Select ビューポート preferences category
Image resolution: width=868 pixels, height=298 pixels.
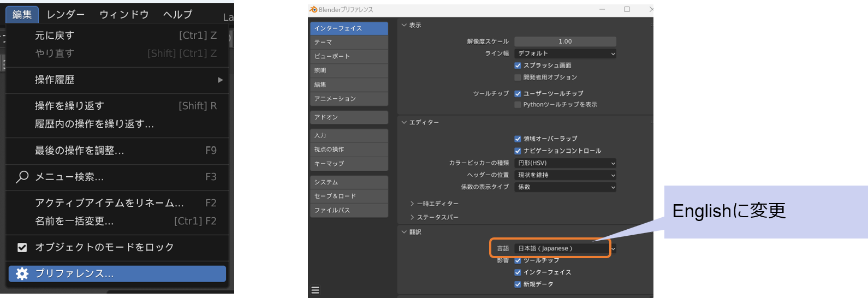coord(349,56)
